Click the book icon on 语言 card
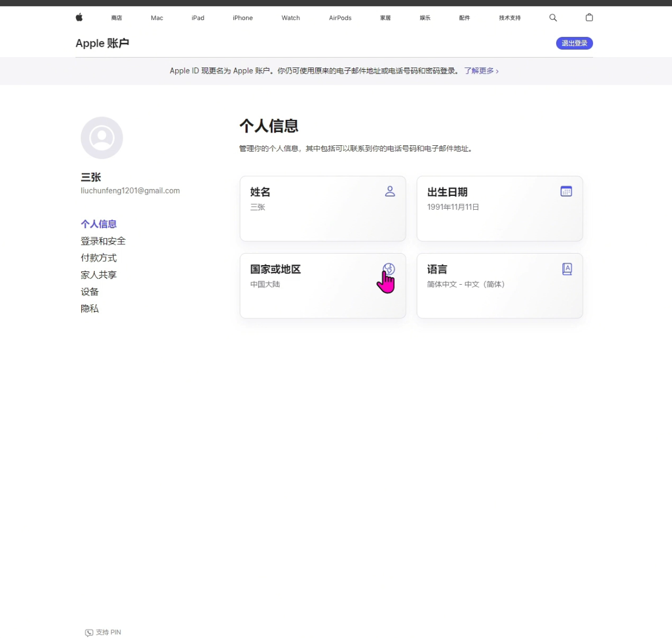Screen dimensions: 672x638 pos(567,269)
